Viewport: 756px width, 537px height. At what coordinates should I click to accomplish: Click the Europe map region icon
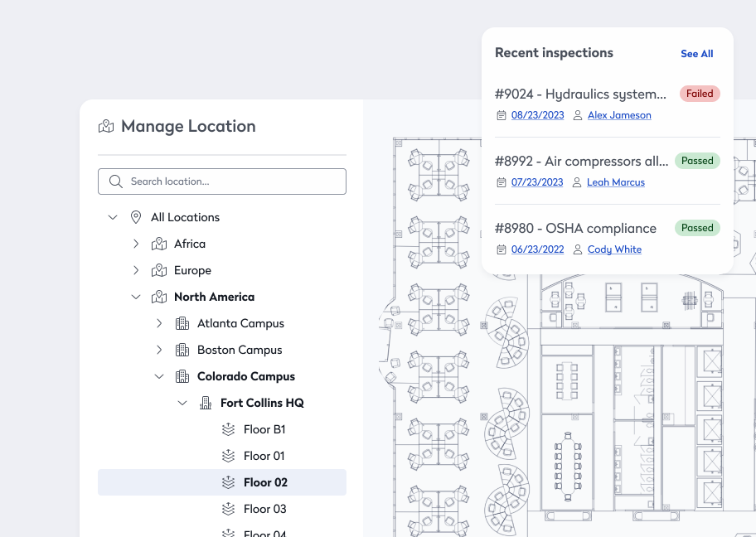(159, 270)
